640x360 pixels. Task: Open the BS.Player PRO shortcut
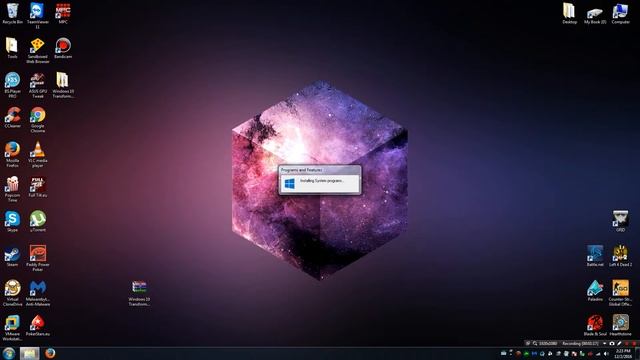pyautogui.click(x=12, y=84)
